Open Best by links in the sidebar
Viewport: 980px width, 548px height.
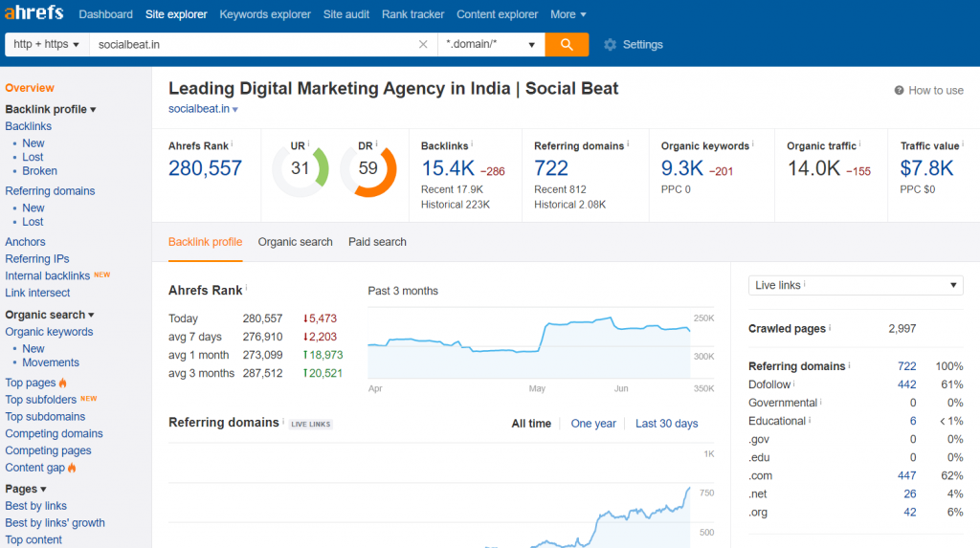click(35, 506)
